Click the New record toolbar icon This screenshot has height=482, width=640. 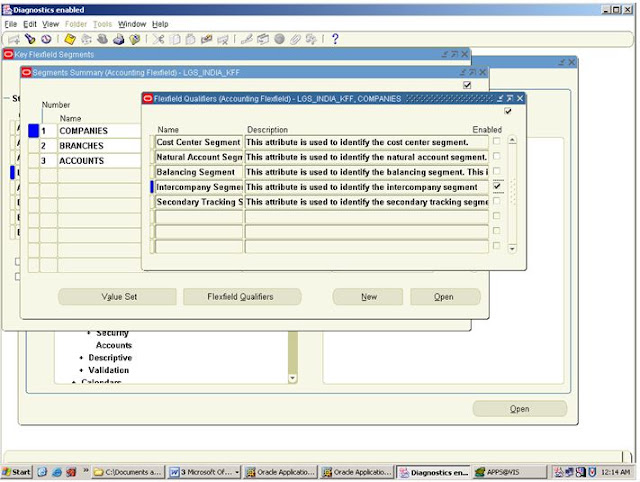[x=14, y=39]
